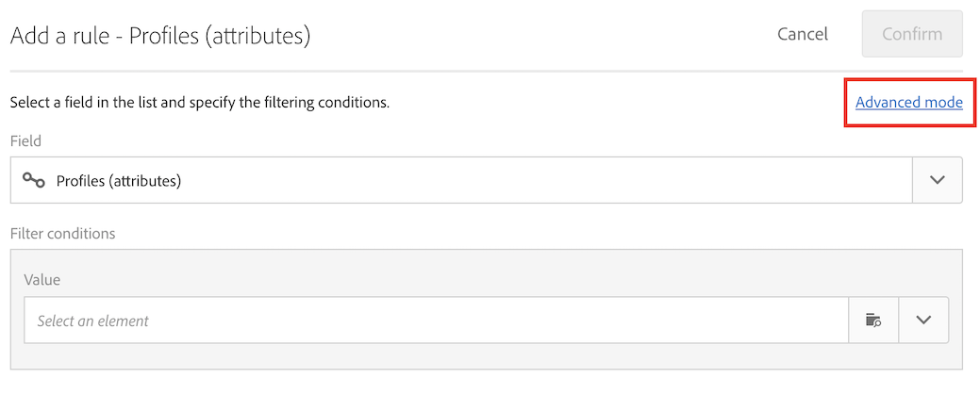This screenshot has height=395, width=980.
Task: Click the 'Filter conditions' label
Action: pyautogui.click(x=62, y=233)
